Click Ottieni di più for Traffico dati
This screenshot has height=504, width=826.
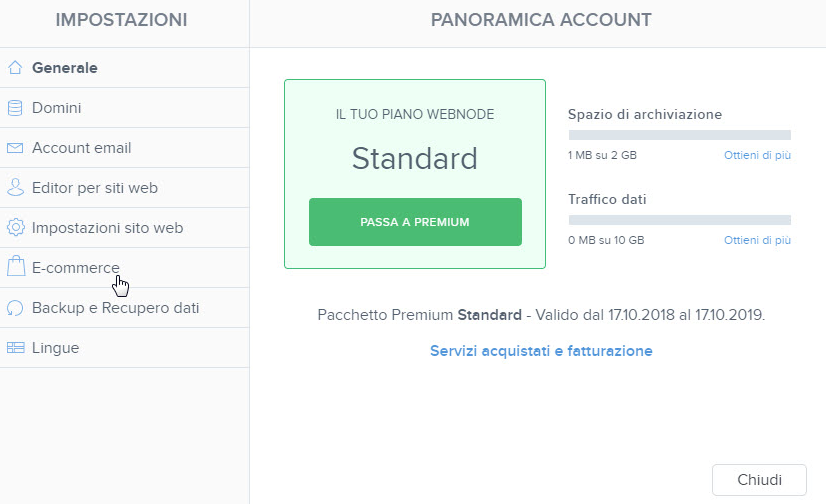pyautogui.click(x=757, y=240)
